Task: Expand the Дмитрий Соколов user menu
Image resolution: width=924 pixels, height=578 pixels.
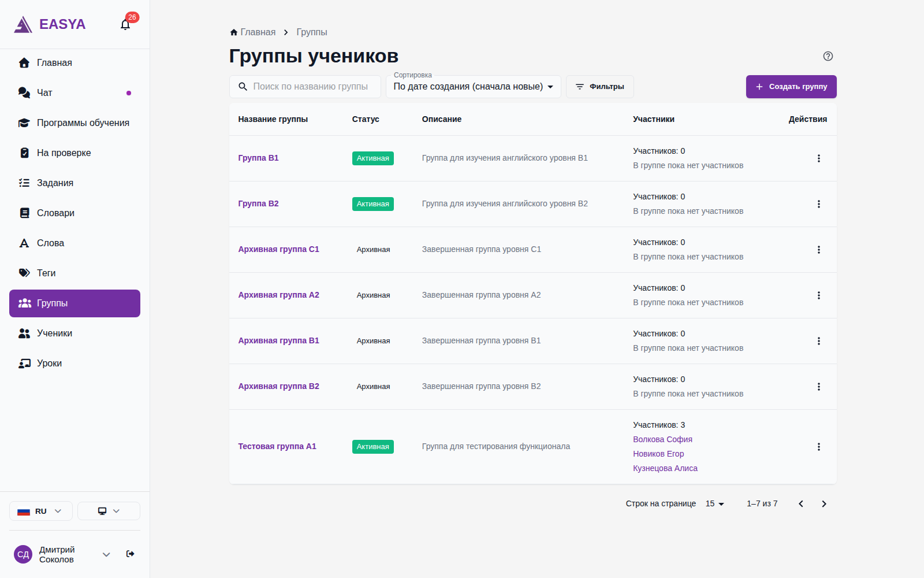Action: pos(106,554)
